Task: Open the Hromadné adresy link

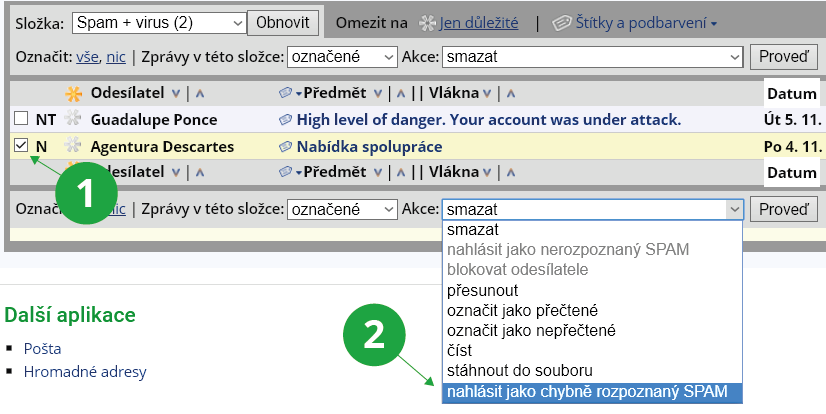Action: [x=85, y=372]
